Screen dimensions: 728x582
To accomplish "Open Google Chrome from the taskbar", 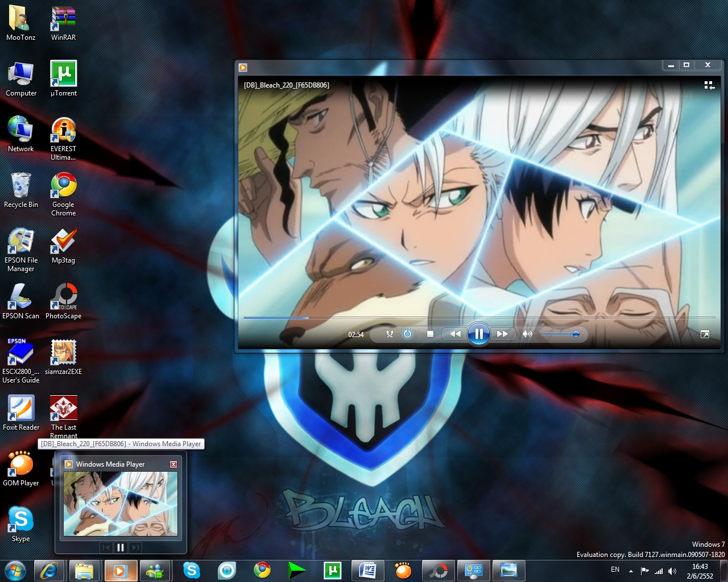I will pos(262,570).
